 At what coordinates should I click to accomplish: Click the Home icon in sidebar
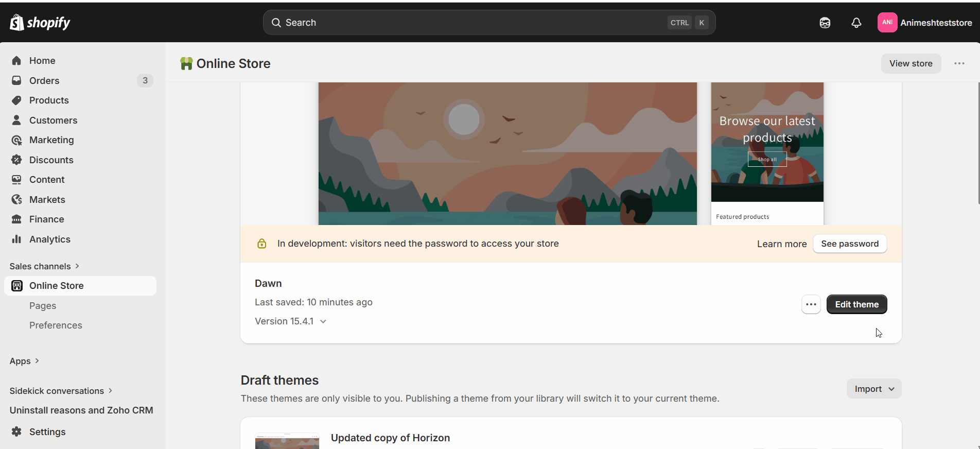coord(16,61)
